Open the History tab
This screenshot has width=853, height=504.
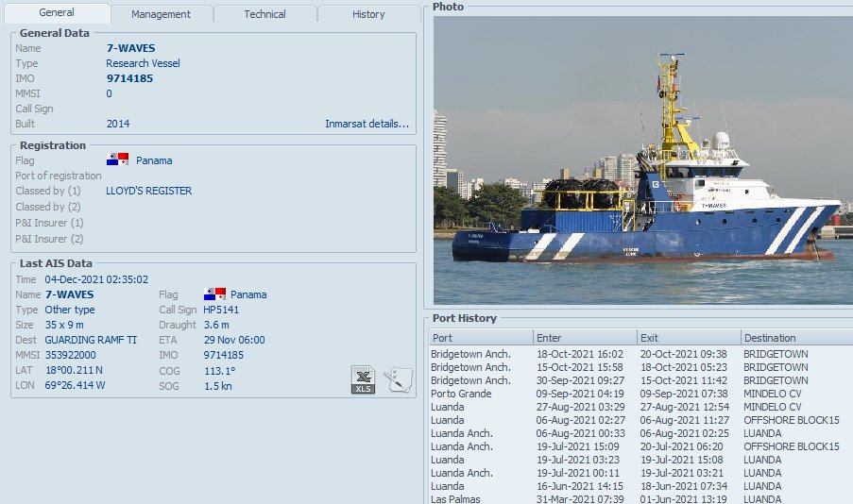[x=368, y=14]
